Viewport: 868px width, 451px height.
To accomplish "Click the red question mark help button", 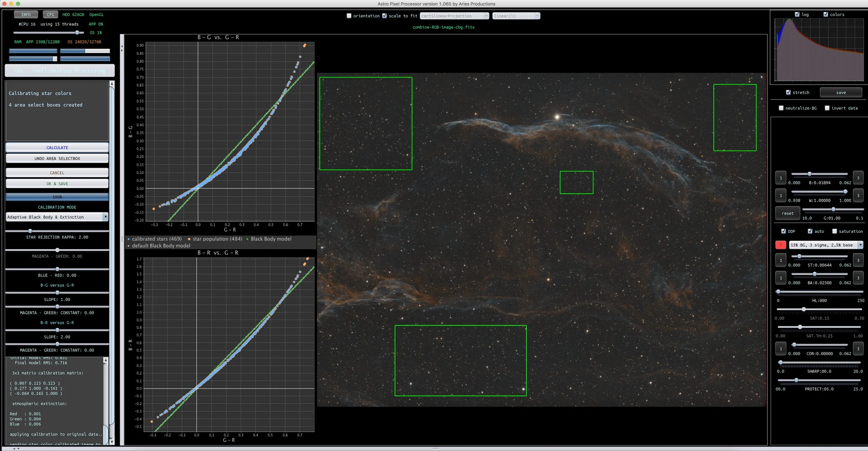I will point(781,245).
